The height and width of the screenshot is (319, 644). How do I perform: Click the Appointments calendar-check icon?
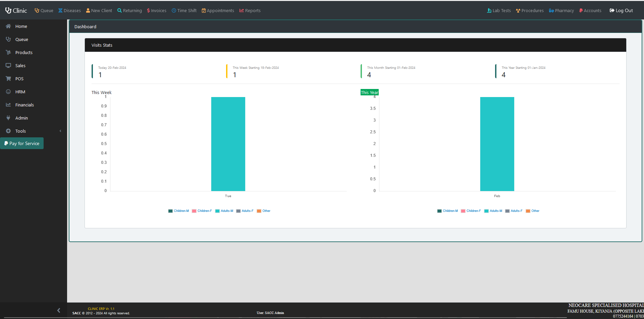point(204,10)
